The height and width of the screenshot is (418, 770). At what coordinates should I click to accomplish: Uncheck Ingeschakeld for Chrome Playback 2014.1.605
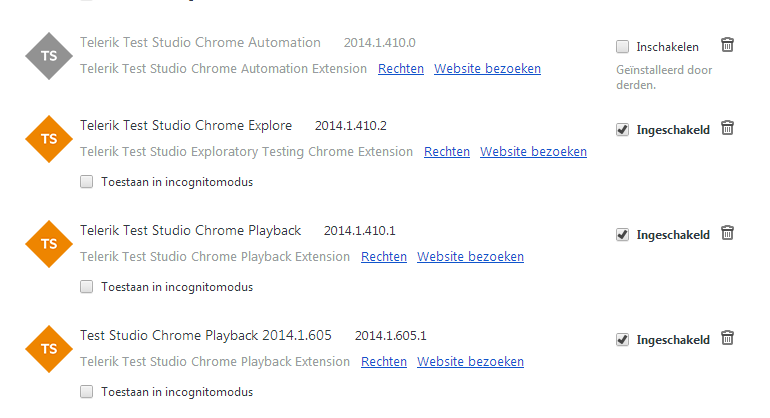point(623,339)
